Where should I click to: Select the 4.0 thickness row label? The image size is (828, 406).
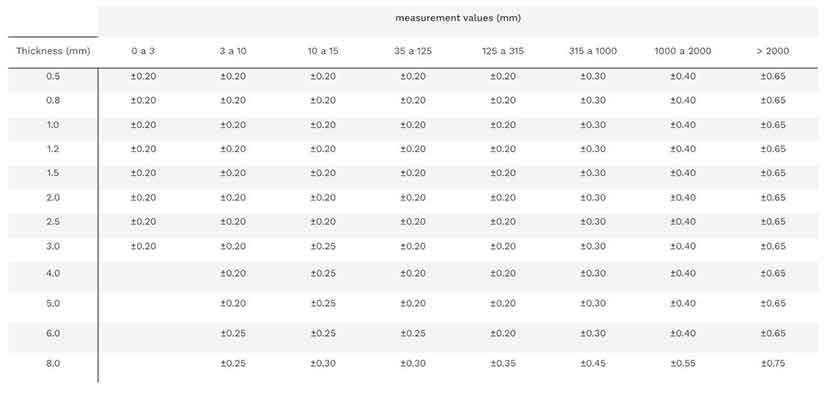(x=53, y=273)
